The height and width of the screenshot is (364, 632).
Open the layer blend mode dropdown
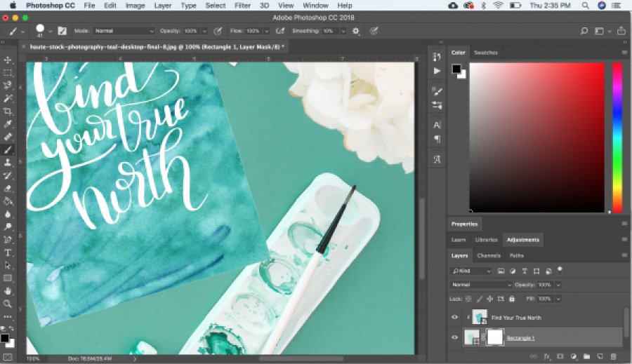pos(482,285)
